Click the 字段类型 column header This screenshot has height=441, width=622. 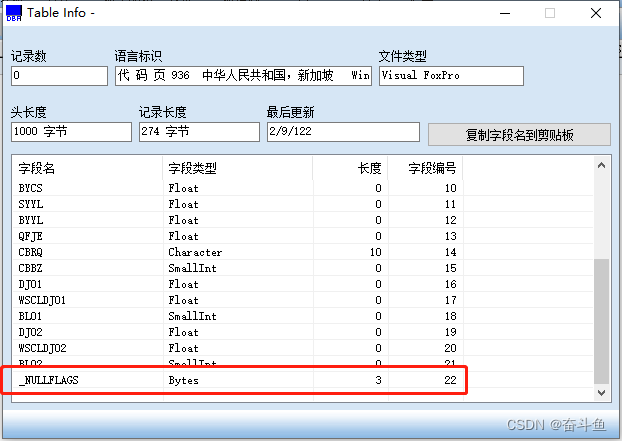tap(238, 169)
